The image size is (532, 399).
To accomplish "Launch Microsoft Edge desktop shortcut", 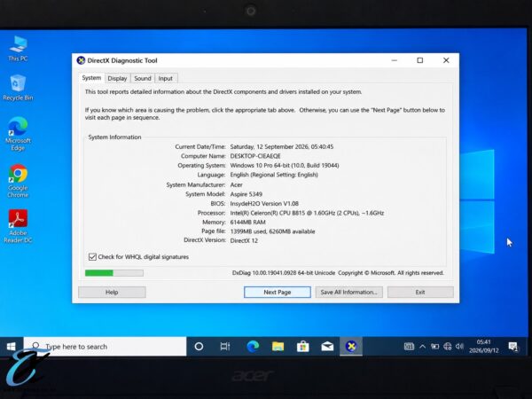I will (x=18, y=134).
